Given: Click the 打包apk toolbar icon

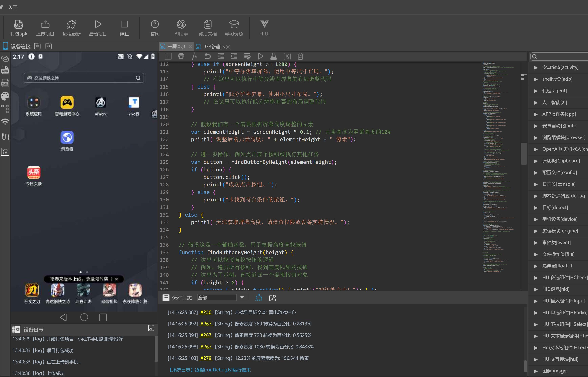Looking at the screenshot, I should coord(19,24).
